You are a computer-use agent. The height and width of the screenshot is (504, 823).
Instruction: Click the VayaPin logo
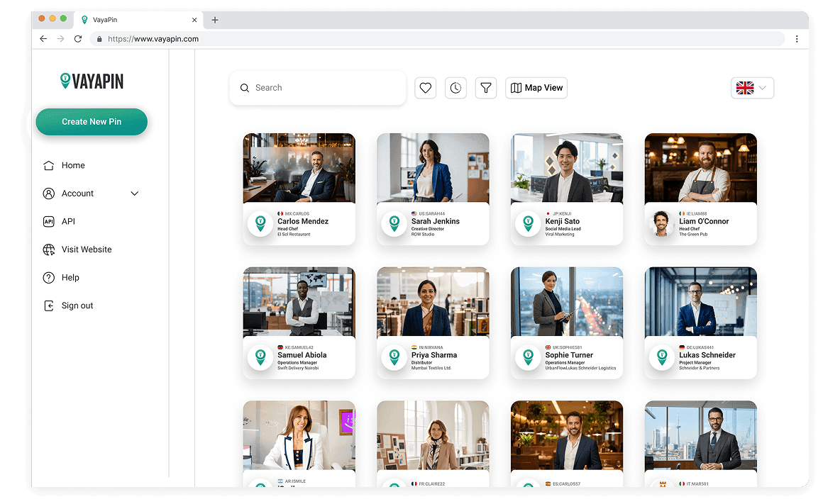[x=92, y=81]
